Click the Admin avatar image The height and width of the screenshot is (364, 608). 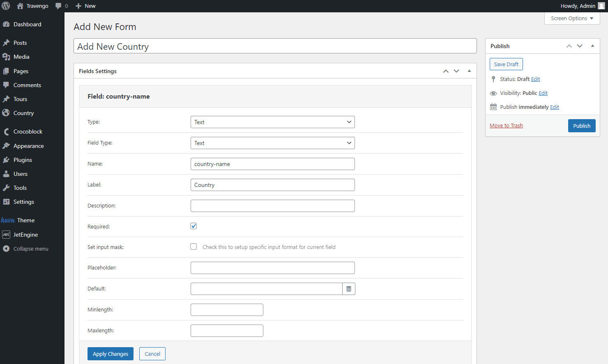[x=601, y=6]
